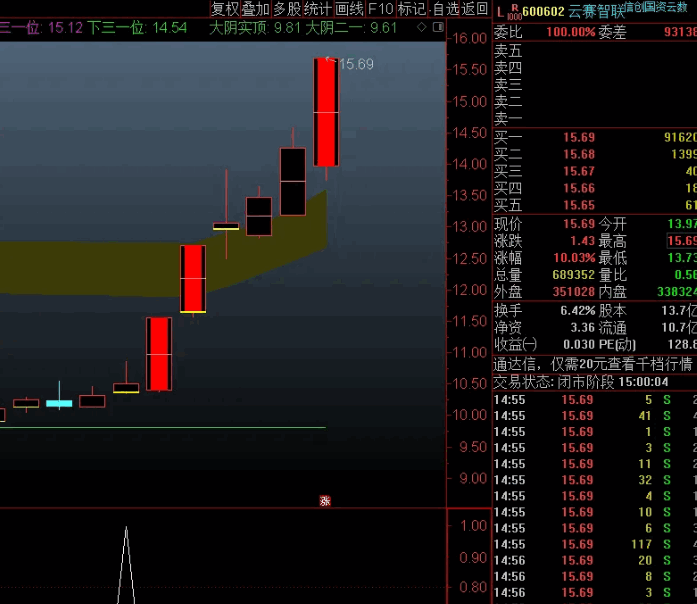Select the latest red limit-up candlestick

[x=326, y=112]
